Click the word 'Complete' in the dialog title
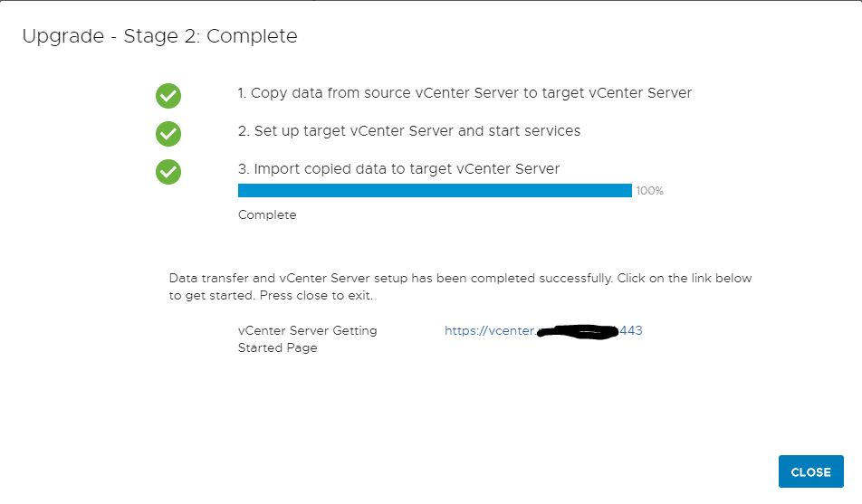 252,36
